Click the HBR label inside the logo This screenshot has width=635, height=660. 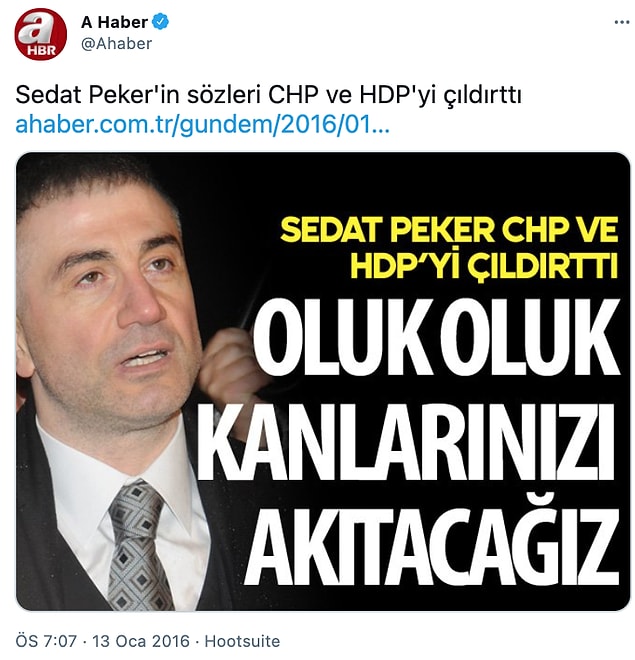[x=42, y=51]
